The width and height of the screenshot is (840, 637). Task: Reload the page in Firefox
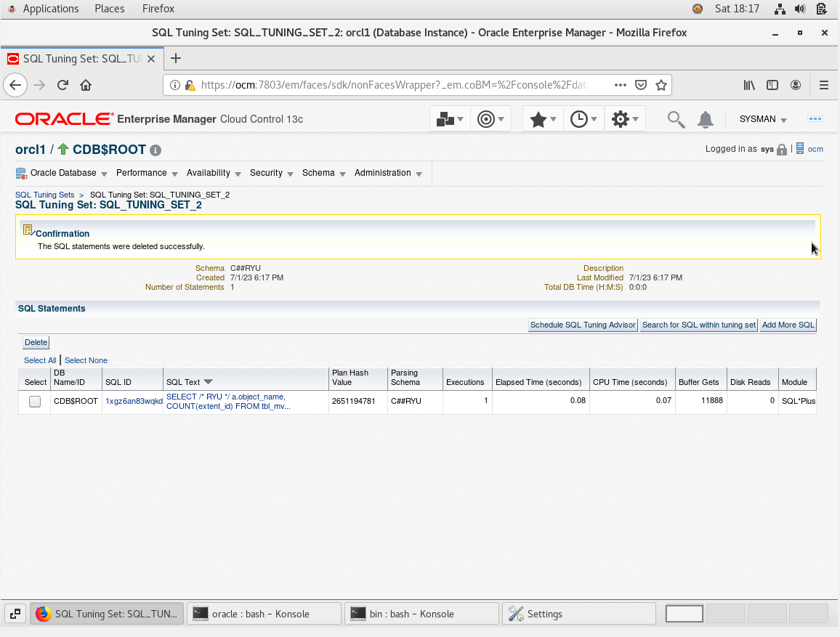tap(62, 85)
